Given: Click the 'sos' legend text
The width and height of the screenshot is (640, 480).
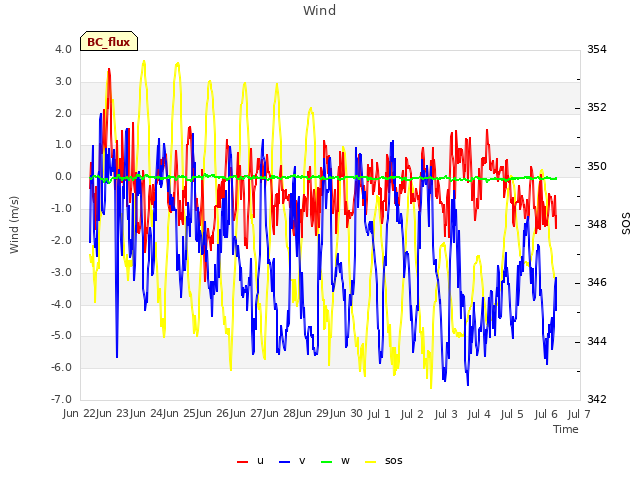Looking at the screenshot, I should (393, 461).
